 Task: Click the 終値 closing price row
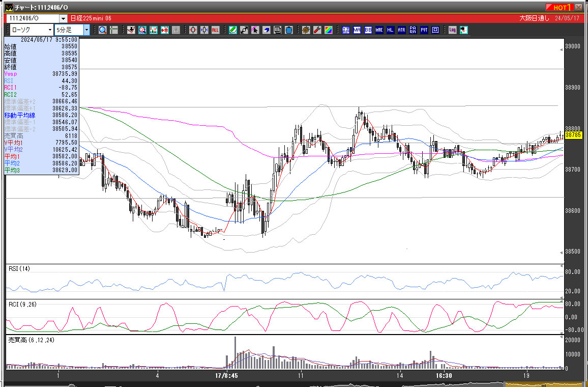pos(41,67)
